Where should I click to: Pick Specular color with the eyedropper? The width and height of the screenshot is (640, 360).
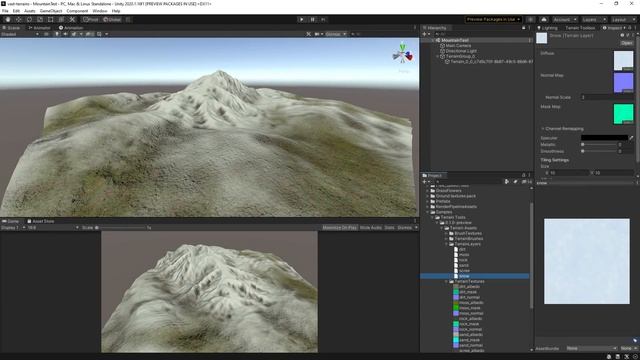coord(631,138)
